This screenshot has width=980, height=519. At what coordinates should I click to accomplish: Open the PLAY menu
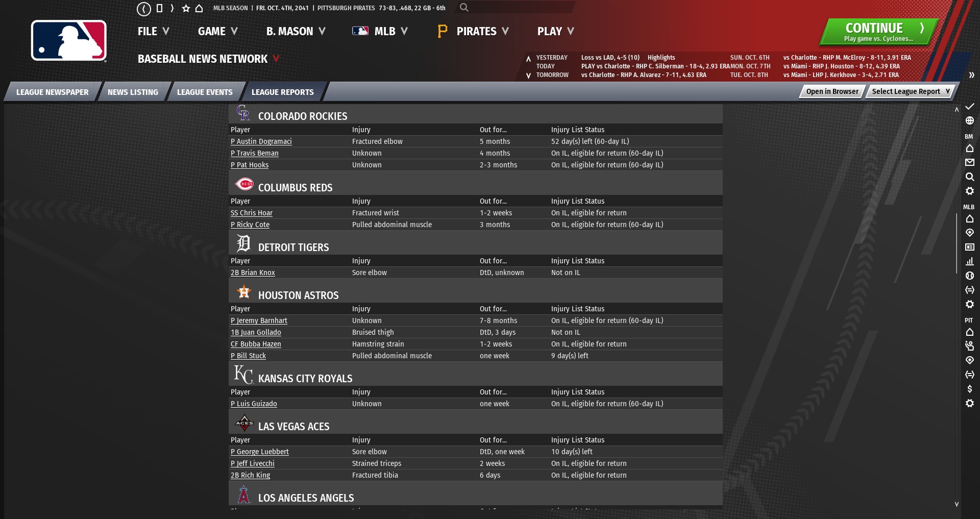556,31
